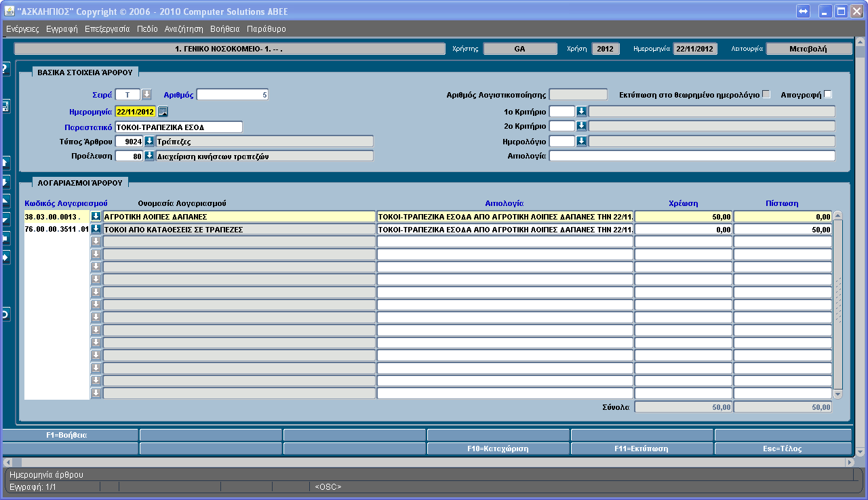
Task: Select account code 38.03.00.0013
Action: pos(56,217)
